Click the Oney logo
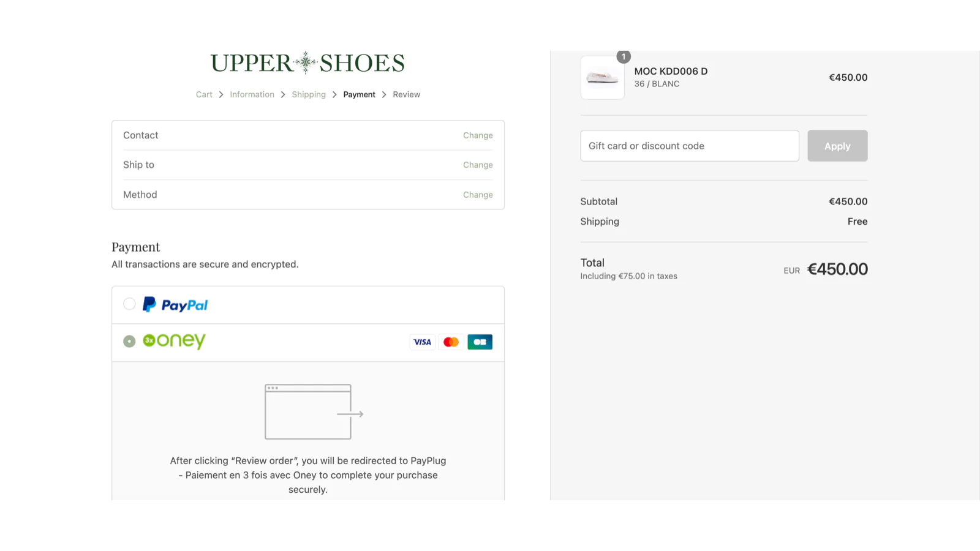The width and height of the screenshot is (980, 551). click(175, 341)
